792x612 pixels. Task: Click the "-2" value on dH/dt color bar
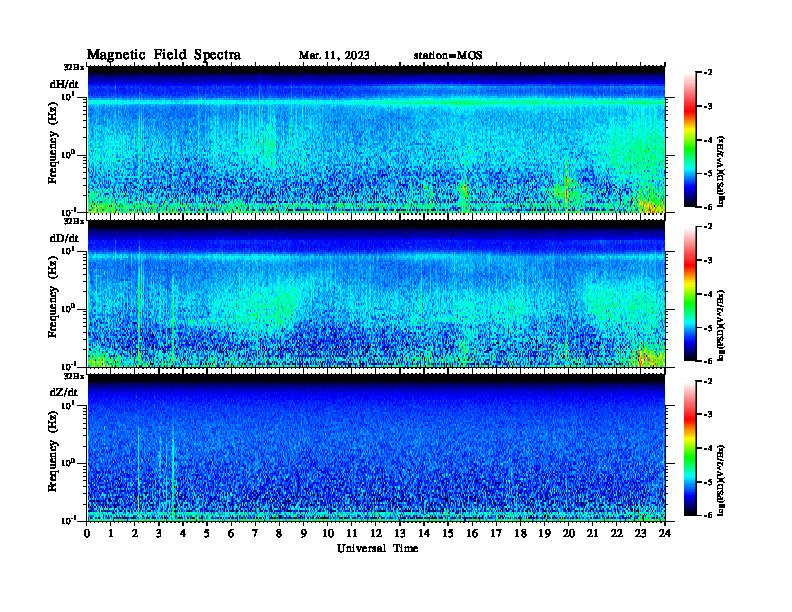[708, 73]
